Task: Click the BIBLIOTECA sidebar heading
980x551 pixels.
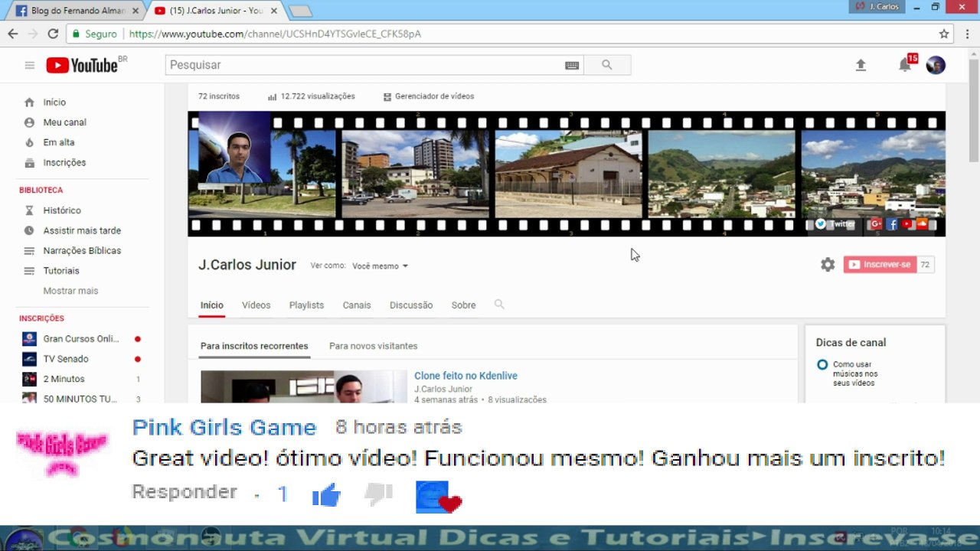Action: [x=41, y=190]
